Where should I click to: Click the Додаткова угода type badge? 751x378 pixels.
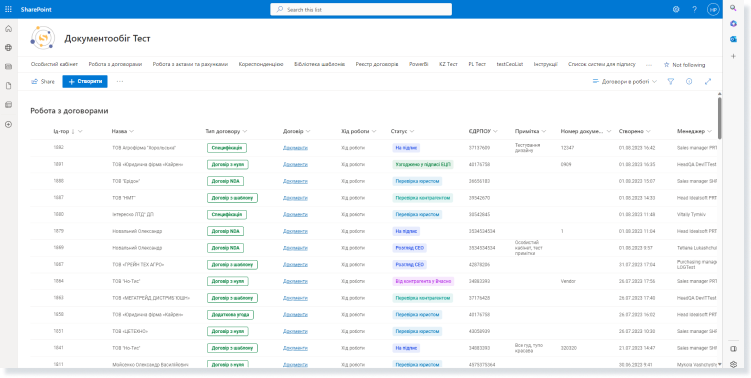click(230, 315)
